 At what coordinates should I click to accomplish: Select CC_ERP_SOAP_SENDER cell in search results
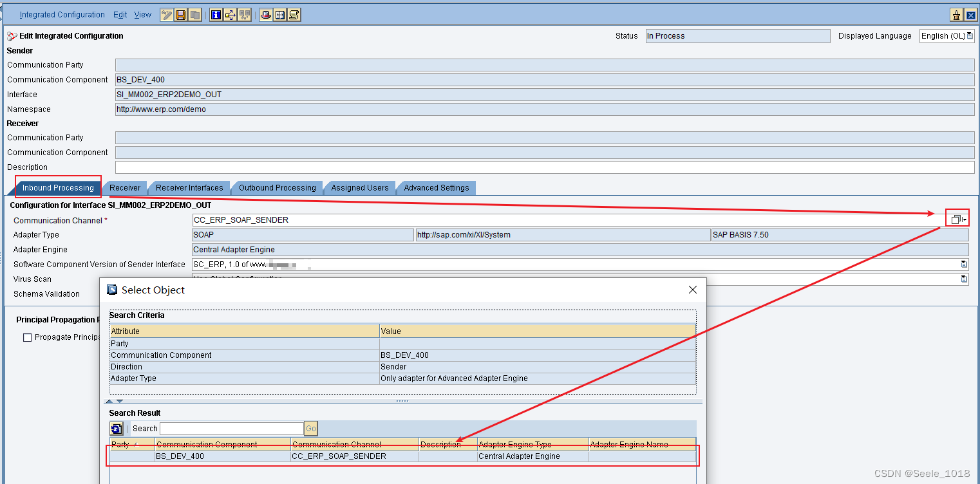pos(355,456)
